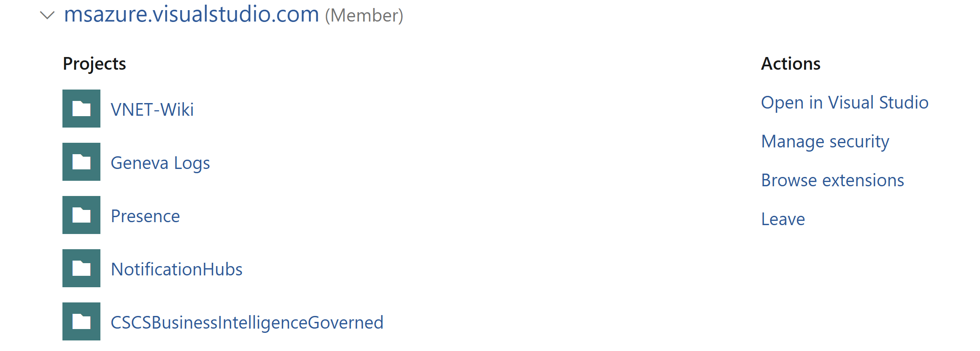980x351 pixels.
Task: Click Browse extensions
Action: (832, 180)
